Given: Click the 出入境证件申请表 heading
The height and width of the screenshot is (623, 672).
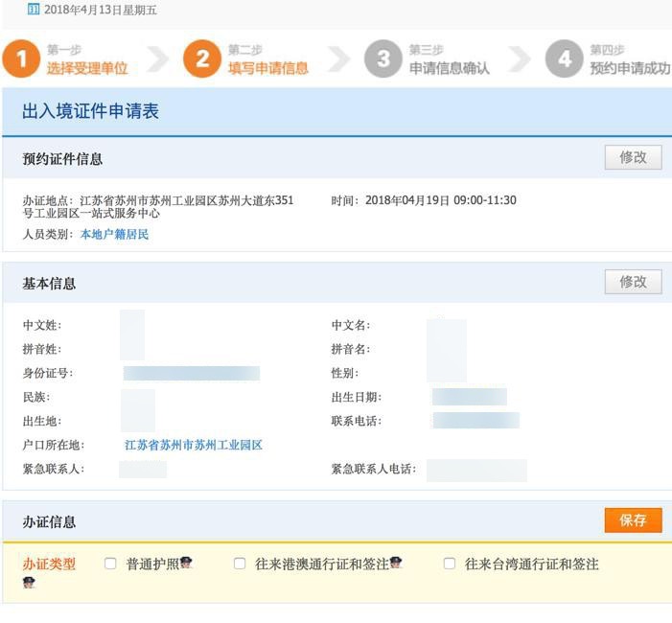Looking at the screenshot, I should click(90, 111).
